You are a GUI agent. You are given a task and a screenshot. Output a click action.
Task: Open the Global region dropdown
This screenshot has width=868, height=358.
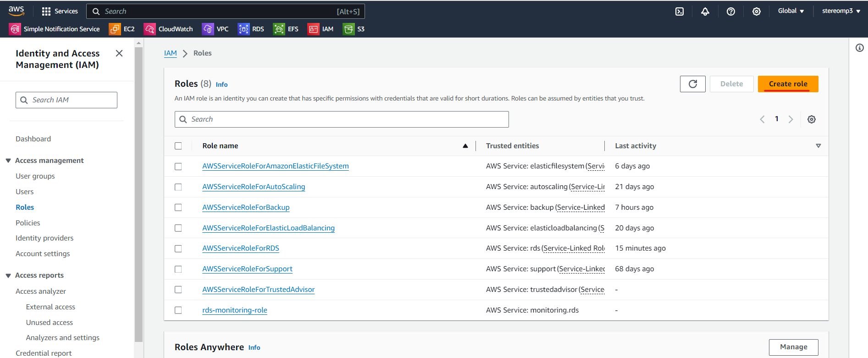point(791,11)
